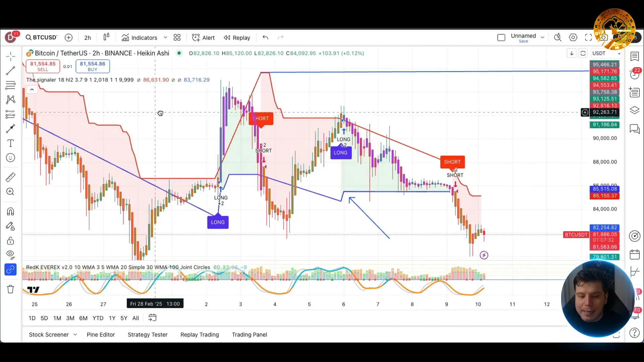Select the 5D date range

tap(44, 318)
